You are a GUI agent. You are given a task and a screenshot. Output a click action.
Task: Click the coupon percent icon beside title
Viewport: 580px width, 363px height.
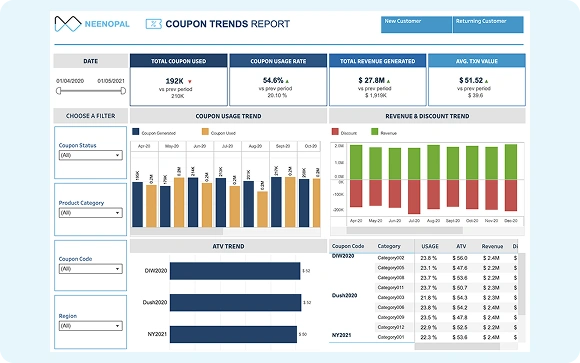pos(154,24)
